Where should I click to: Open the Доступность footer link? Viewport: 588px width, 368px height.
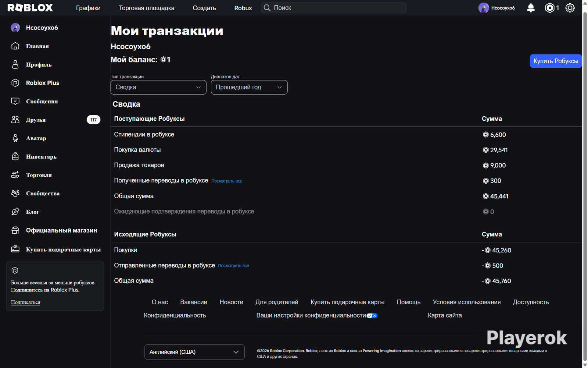coord(531,302)
